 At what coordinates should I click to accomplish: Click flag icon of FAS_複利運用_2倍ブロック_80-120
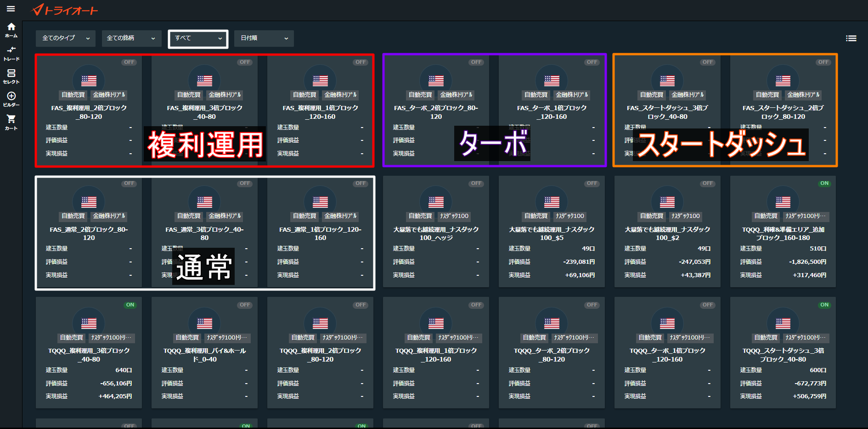click(x=89, y=81)
